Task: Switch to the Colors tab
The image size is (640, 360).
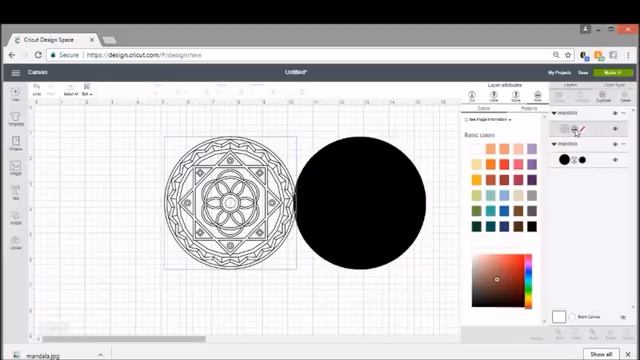Action: (484, 109)
